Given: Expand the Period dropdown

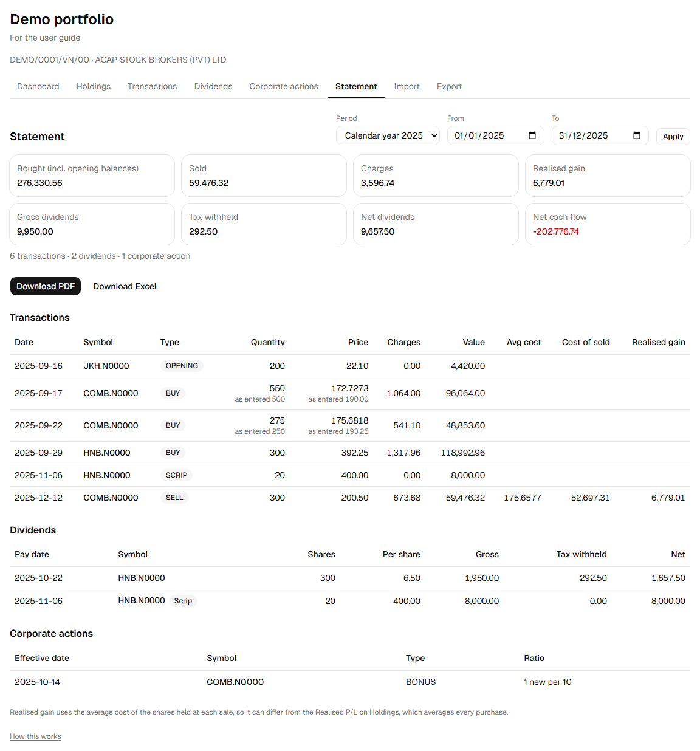Looking at the screenshot, I should click(x=388, y=135).
